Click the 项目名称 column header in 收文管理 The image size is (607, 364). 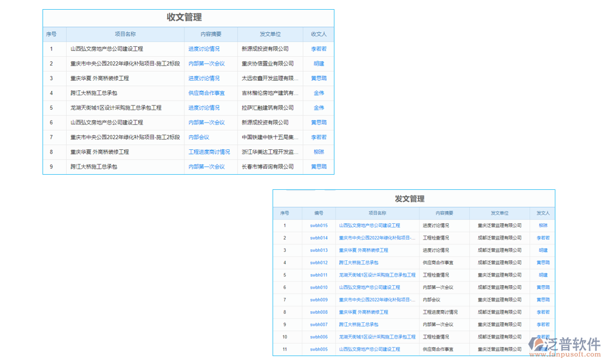(x=125, y=34)
